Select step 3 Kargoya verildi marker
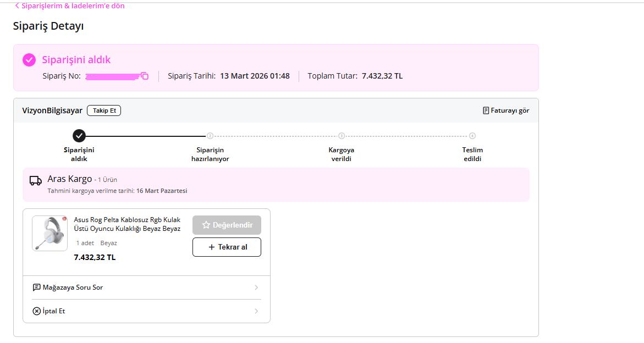The image size is (644, 343). pyautogui.click(x=342, y=136)
